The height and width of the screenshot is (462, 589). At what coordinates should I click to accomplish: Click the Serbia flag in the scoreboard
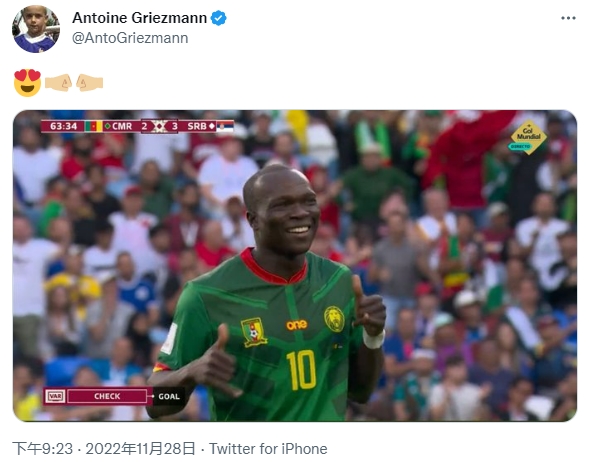click(225, 126)
